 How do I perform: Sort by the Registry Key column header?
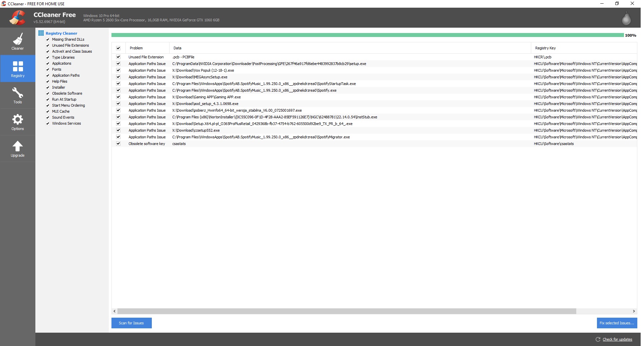pos(584,48)
